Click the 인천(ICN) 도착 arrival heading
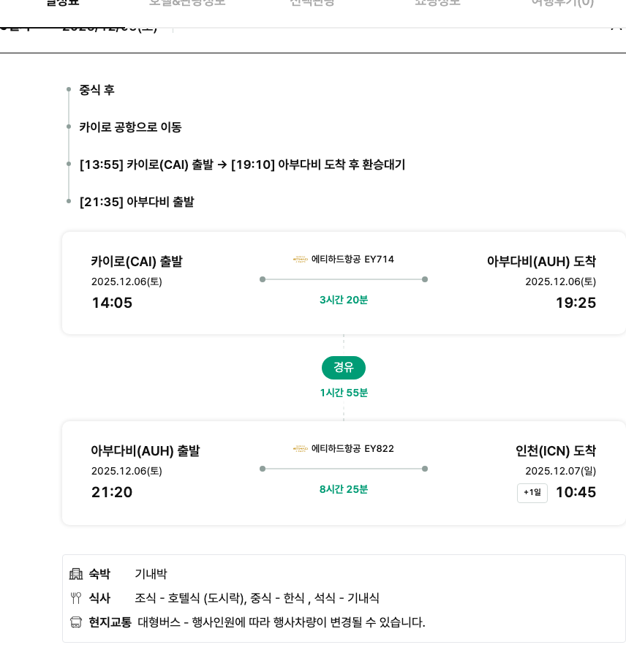 (x=556, y=451)
